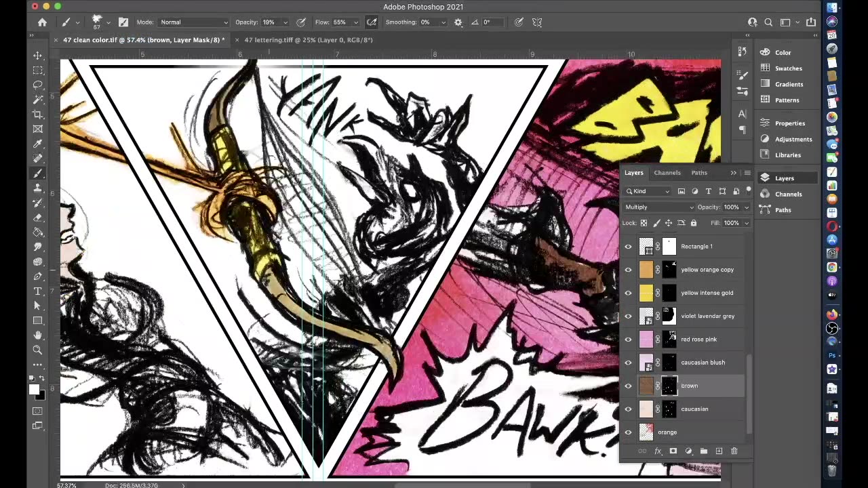Switch to the Channels tab

click(667, 173)
